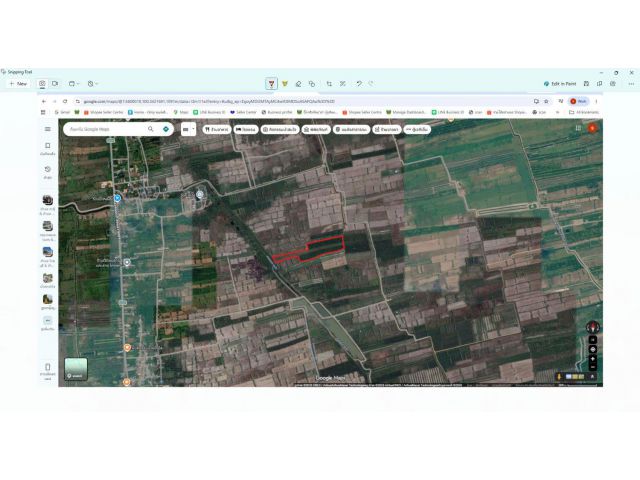Undo the last annotation
The image size is (640, 480).
[x=359, y=84]
